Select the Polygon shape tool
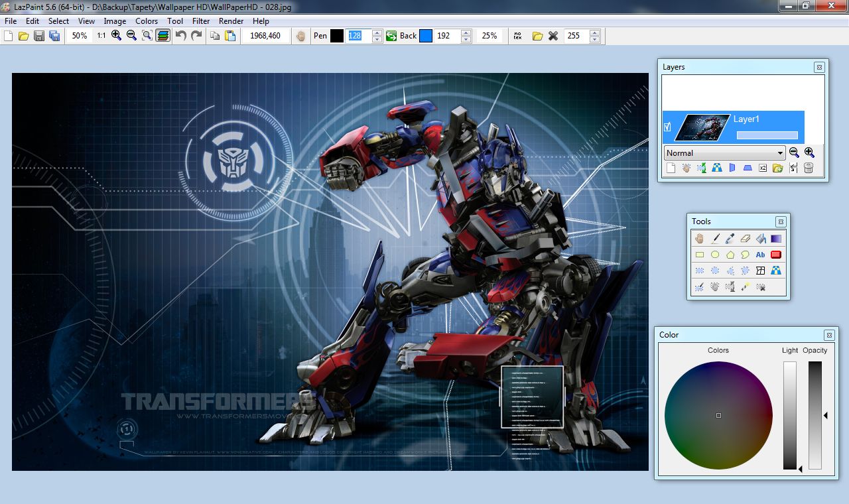The width and height of the screenshot is (849, 504). click(x=730, y=255)
